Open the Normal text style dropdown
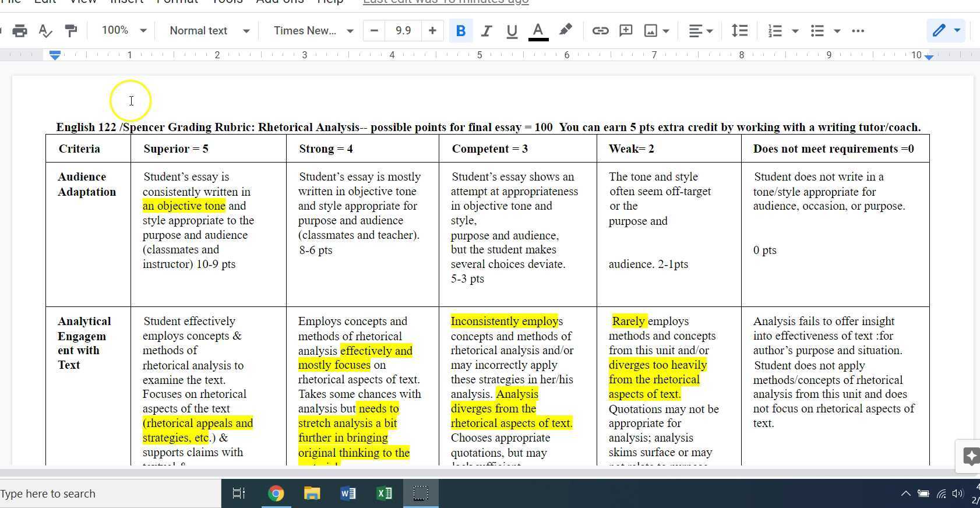The height and width of the screenshot is (508, 980). [209, 30]
